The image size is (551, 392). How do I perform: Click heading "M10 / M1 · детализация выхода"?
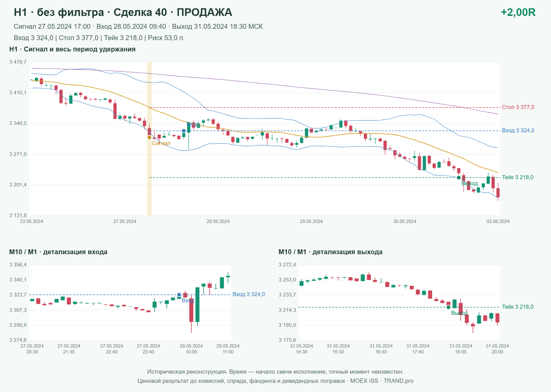tap(331, 252)
